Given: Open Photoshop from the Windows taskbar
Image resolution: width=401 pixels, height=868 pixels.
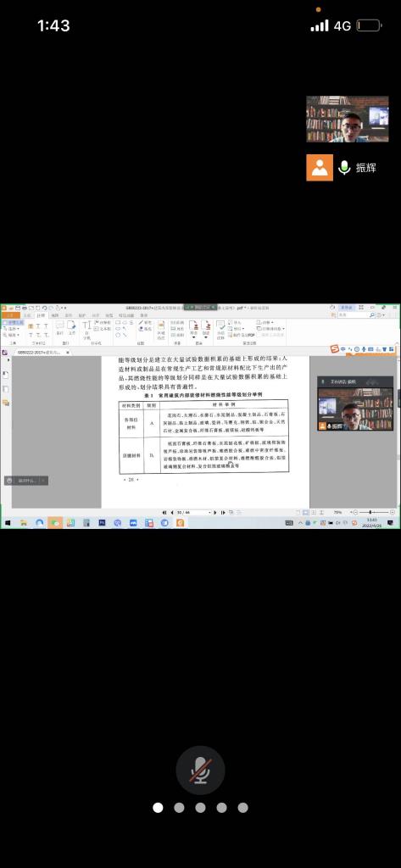Looking at the screenshot, I should click(102, 522).
